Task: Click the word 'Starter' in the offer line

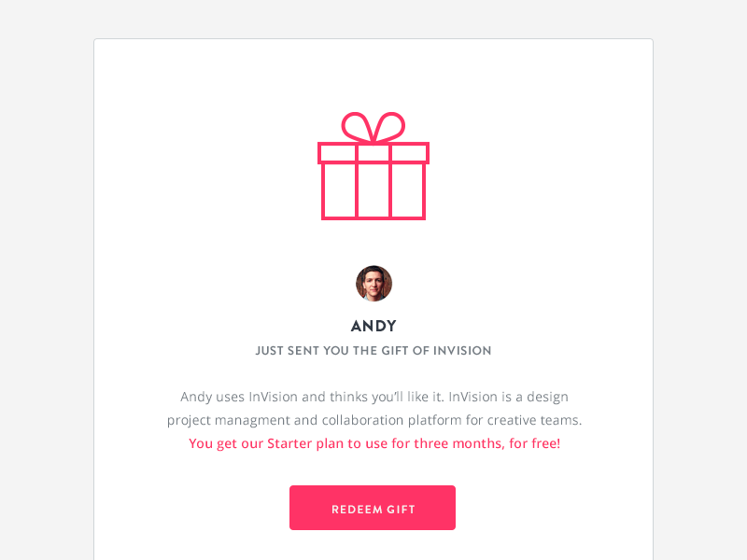Action: pyautogui.click(x=289, y=443)
